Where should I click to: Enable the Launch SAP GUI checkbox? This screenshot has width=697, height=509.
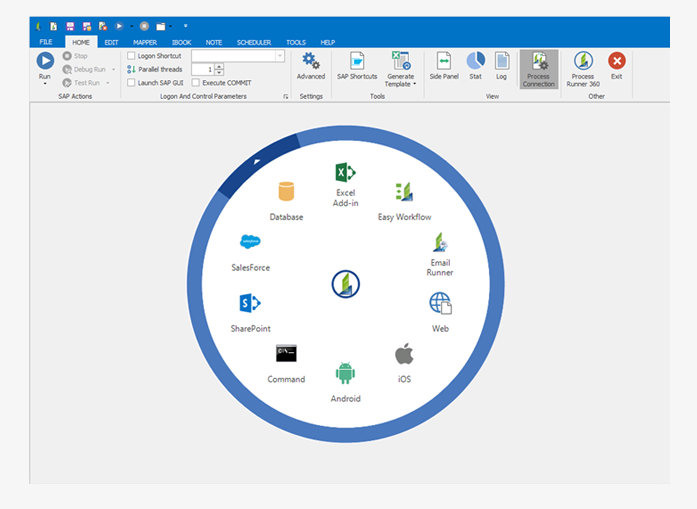click(x=131, y=83)
